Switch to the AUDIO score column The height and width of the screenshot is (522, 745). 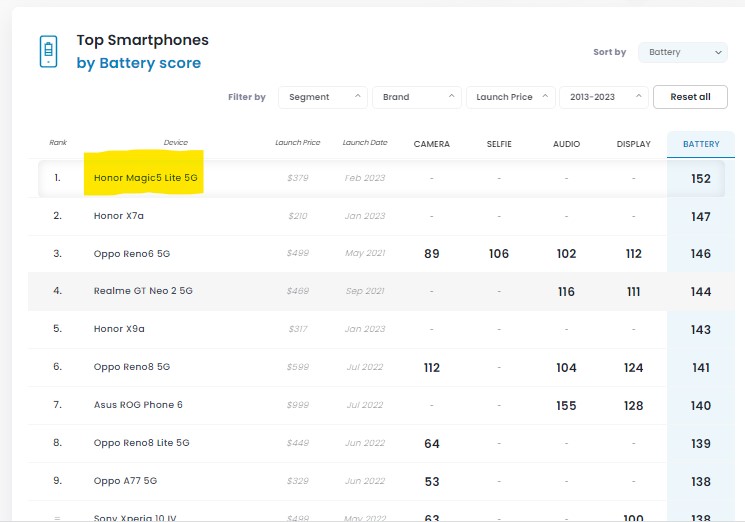(x=566, y=144)
